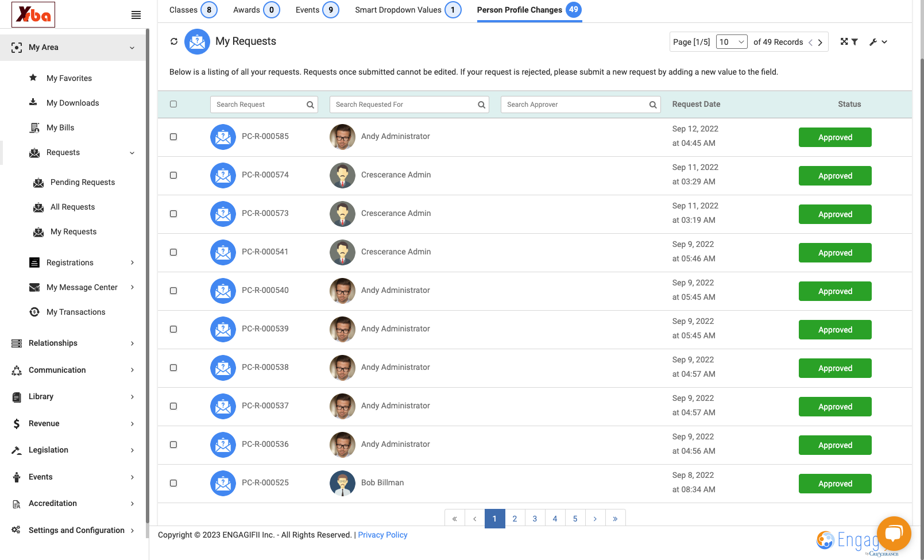Click request icon for PC-R-000585
The image size is (924, 560).
(223, 137)
